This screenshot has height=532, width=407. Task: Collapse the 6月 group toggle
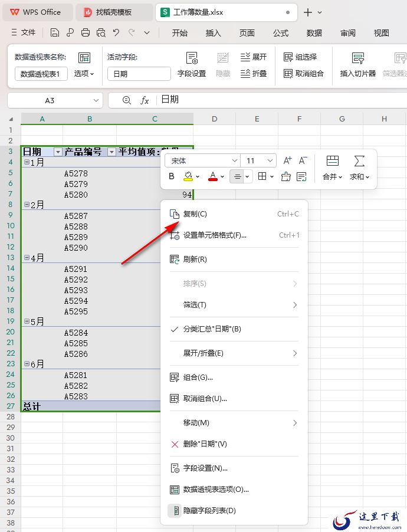point(27,364)
